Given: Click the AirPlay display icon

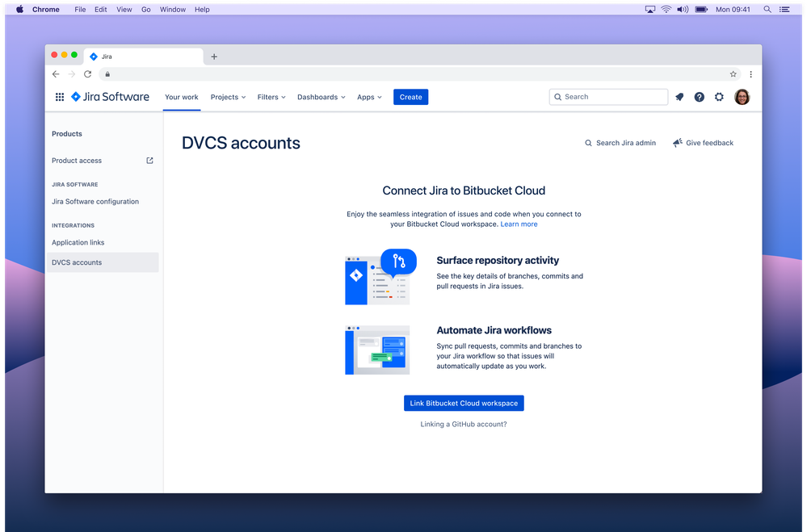Looking at the screenshot, I should point(650,9).
